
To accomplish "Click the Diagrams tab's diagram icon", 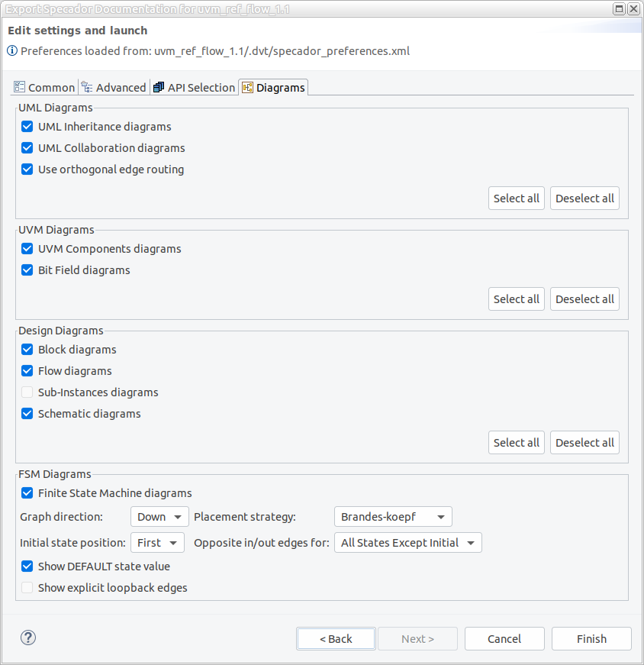I will [x=247, y=86].
